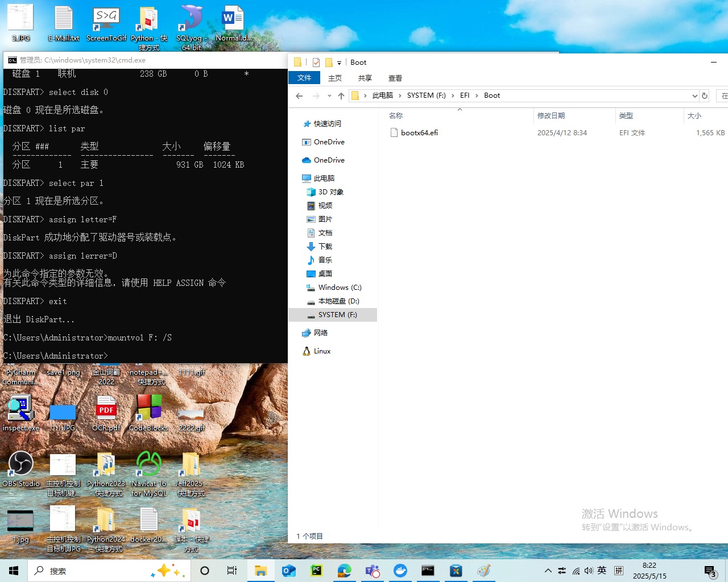
Task: Click 此电脑 in the address breadcrumb
Action: pyautogui.click(x=383, y=95)
